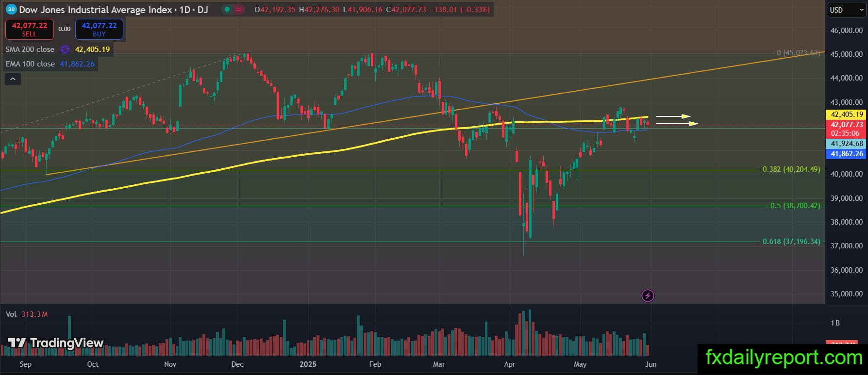The height and width of the screenshot is (375, 868).
Task: Click the Sep label on time axis
Action: point(25,364)
